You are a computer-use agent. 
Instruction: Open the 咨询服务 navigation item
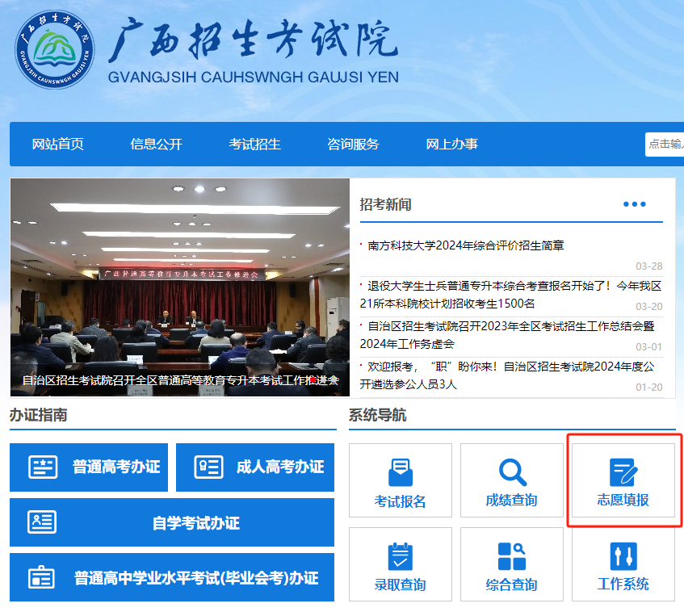353,145
